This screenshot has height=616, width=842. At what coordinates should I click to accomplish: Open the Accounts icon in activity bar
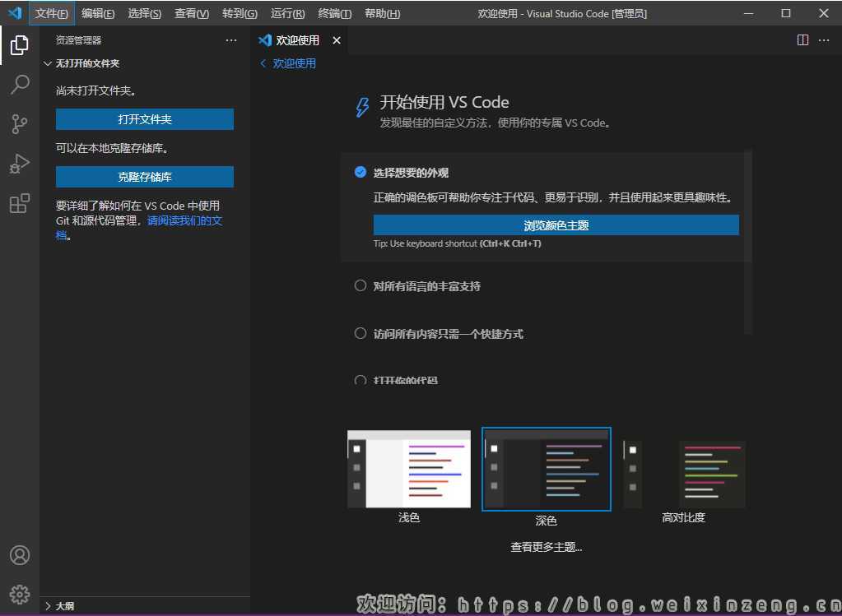point(19,555)
